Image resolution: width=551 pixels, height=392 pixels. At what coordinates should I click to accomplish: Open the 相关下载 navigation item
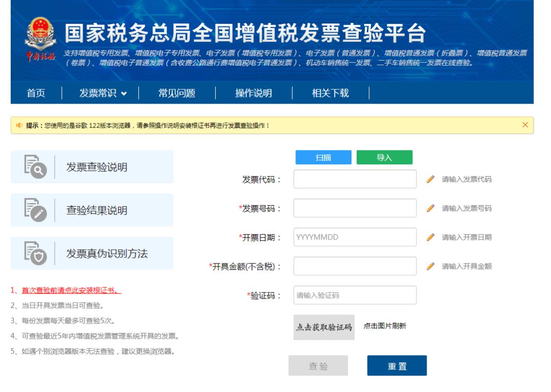(330, 93)
